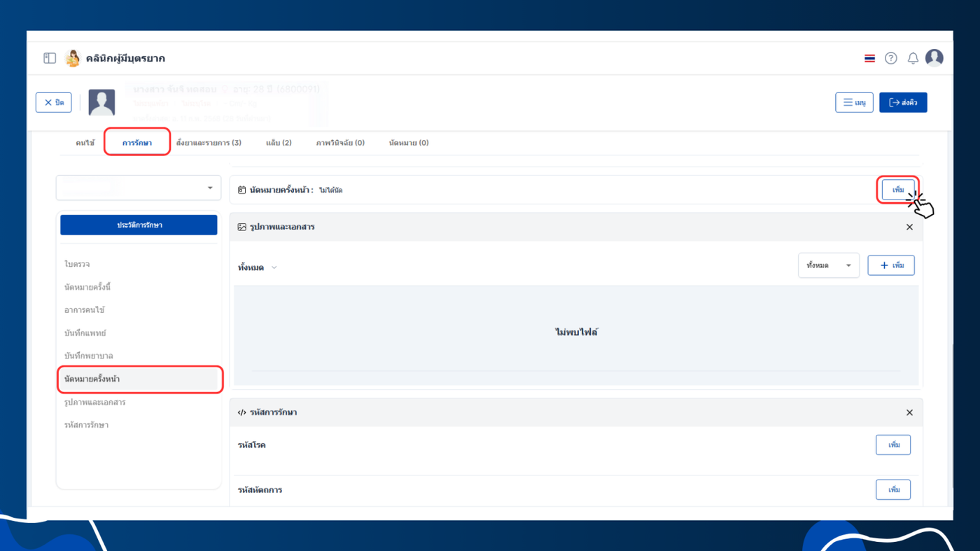Toggle the sidebar panel icon in header
The height and width of the screenshot is (551, 980).
click(50, 58)
